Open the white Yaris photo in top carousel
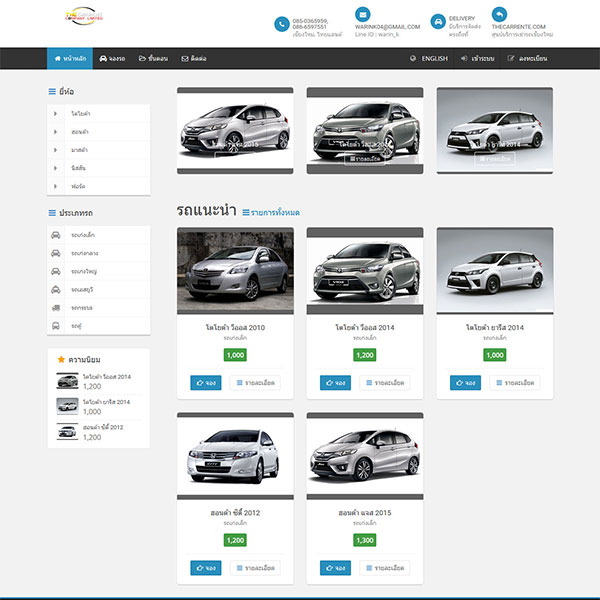This screenshot has height=600, width=600. pos(495,130)
